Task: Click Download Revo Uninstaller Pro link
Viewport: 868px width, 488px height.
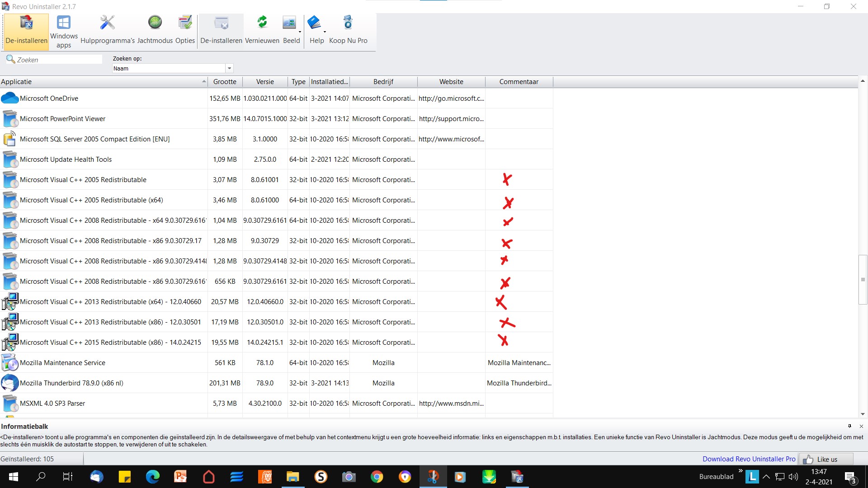Action: click(749, 459)
